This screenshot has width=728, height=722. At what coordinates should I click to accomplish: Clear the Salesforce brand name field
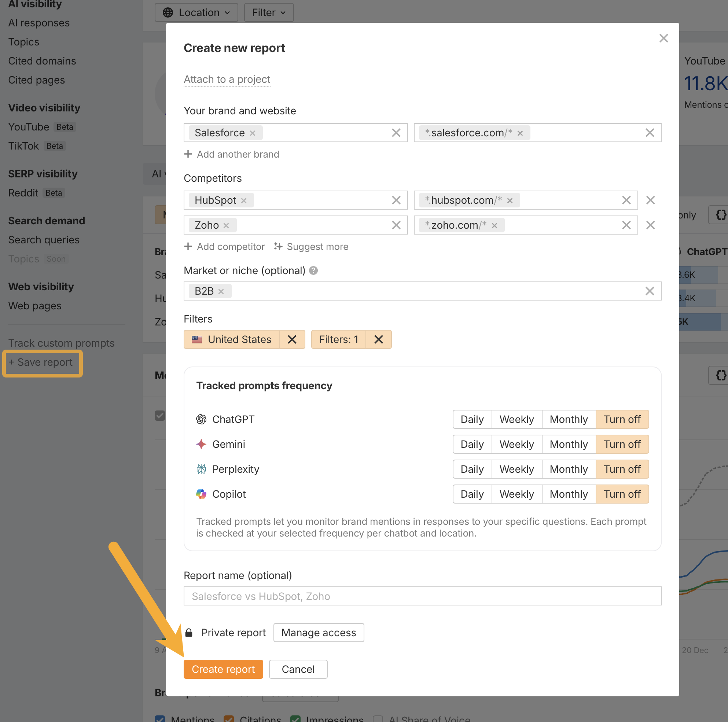click(x=396, y=133)
